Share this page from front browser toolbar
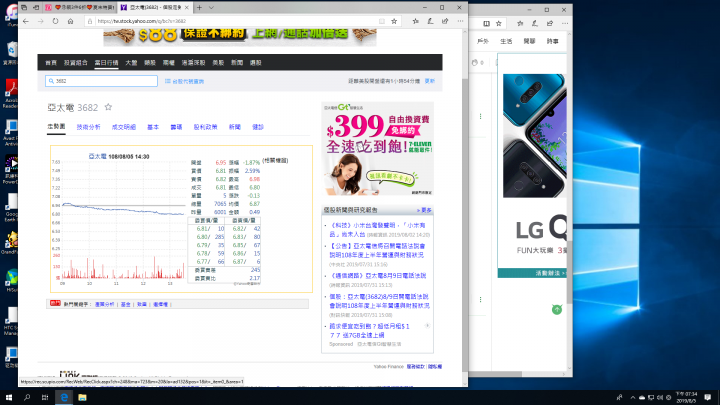Image resolution: width=720 pixels, height=405 pixels. [x=445, y=21]
